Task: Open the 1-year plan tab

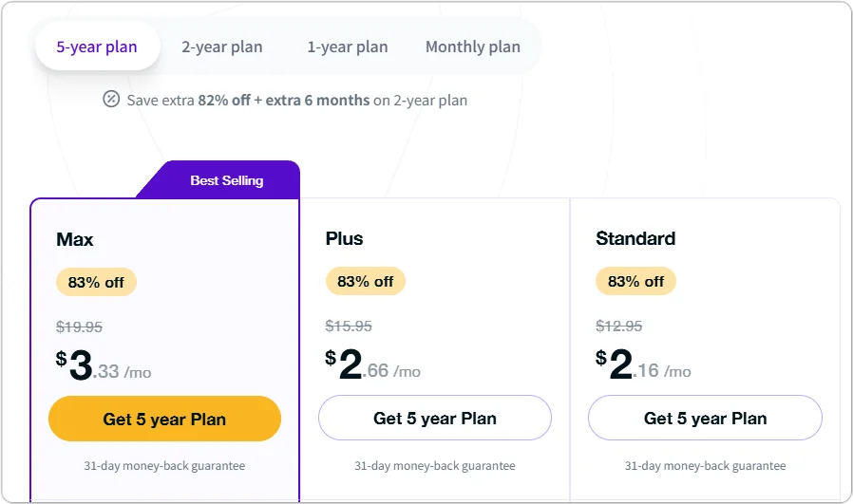Action: 347,47
